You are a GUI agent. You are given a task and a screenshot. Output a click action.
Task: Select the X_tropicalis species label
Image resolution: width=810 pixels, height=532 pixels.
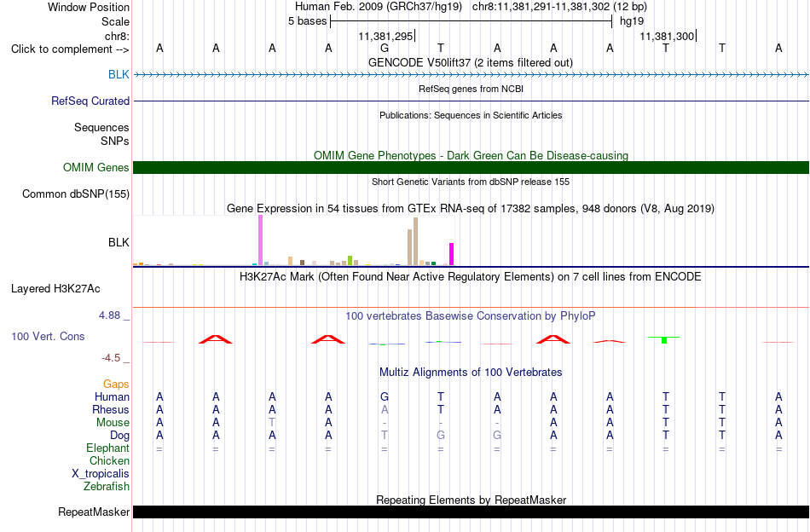point(101,474)
